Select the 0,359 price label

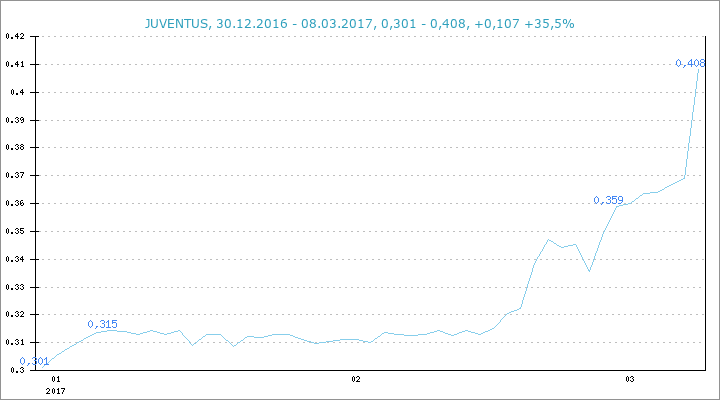pyautogui.click(x=608, y=200)
